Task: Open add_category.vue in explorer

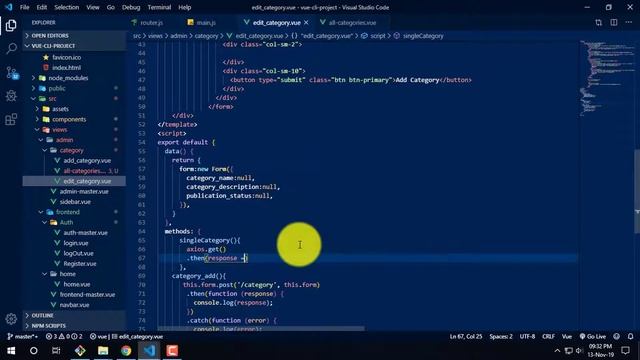Action: (87, 160)
